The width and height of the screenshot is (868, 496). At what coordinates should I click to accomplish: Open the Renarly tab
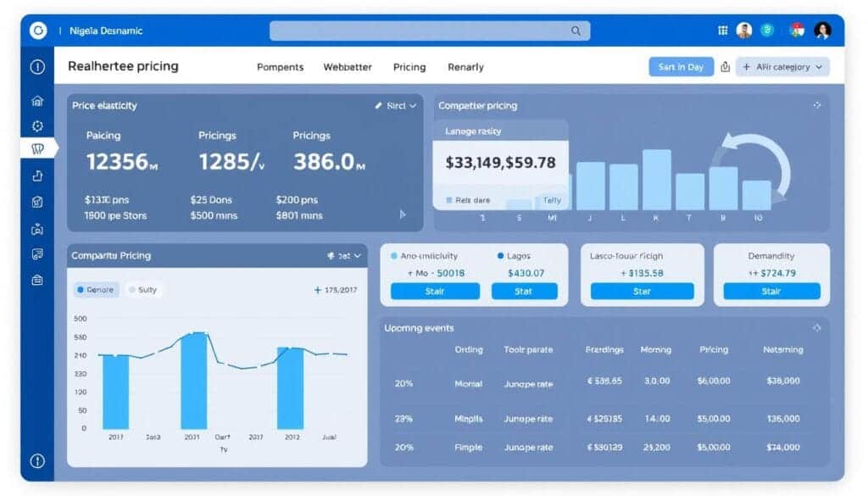tap(465, 67)
